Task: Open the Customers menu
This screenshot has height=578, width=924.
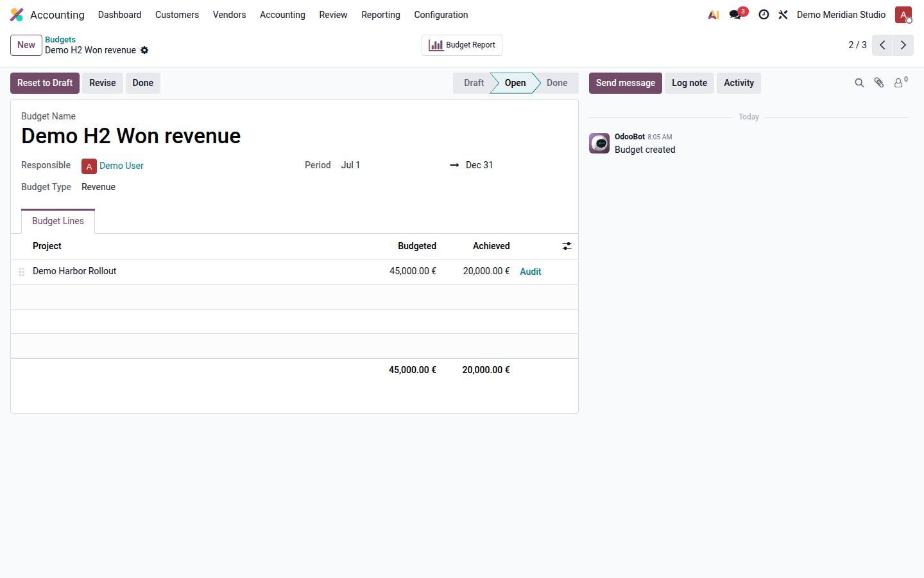Action: click(x=177, y=15)
